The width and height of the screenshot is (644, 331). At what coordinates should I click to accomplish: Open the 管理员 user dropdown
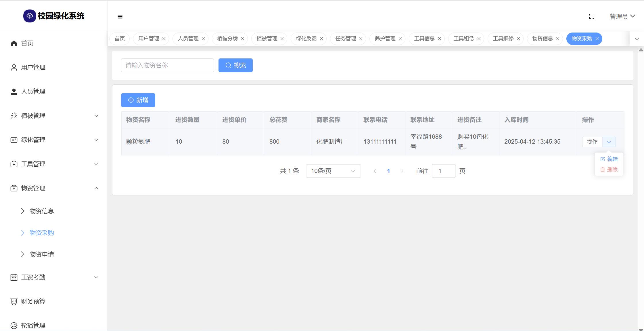622,16
